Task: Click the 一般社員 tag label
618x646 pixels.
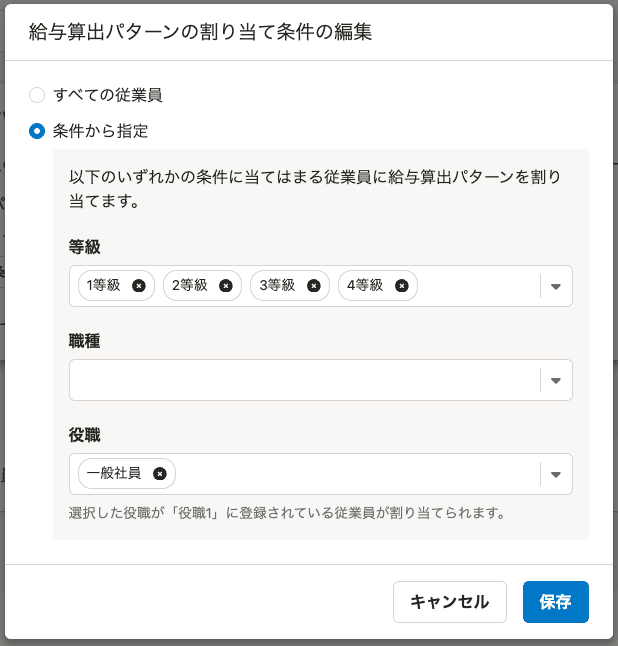Action: point(114,474)
